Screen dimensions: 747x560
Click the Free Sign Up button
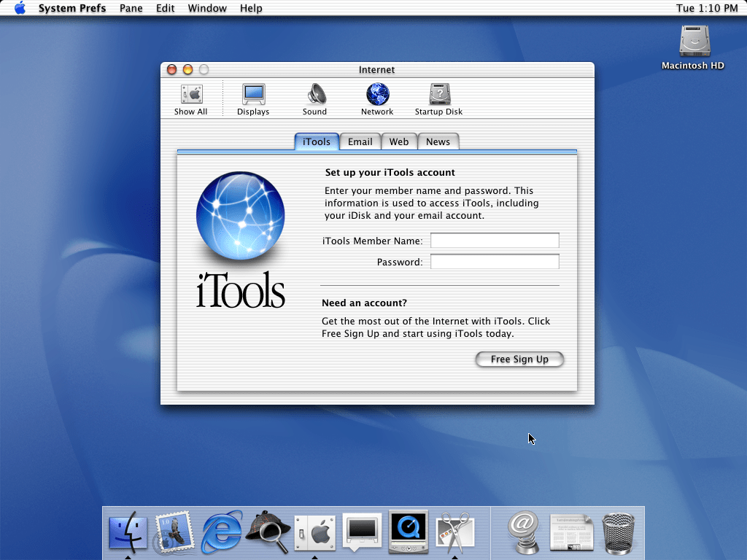(x=519, y=359)
